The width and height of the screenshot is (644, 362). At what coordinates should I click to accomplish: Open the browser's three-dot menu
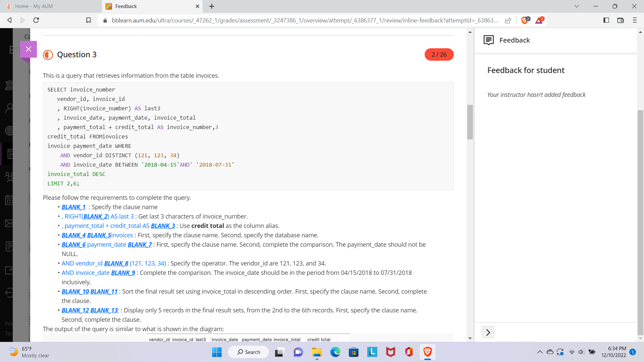pos(635,20)
